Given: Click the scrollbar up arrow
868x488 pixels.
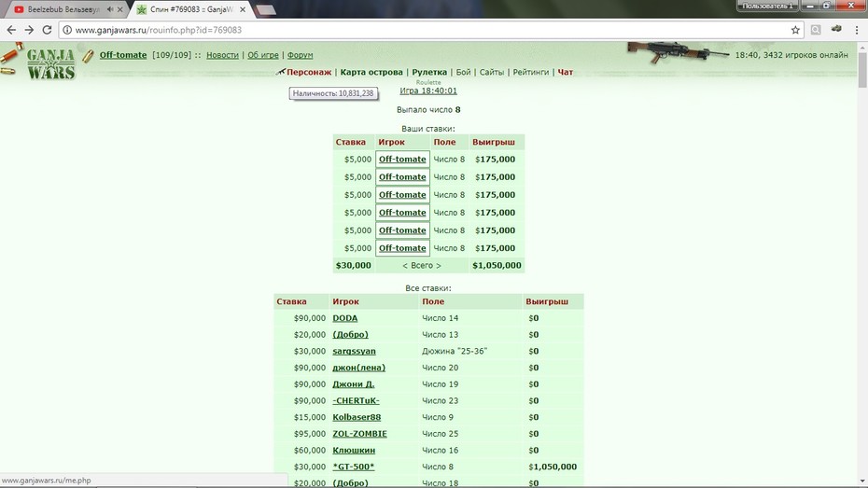Looking at the screenshot, I should pyautogui.click(x=862, y=48).
